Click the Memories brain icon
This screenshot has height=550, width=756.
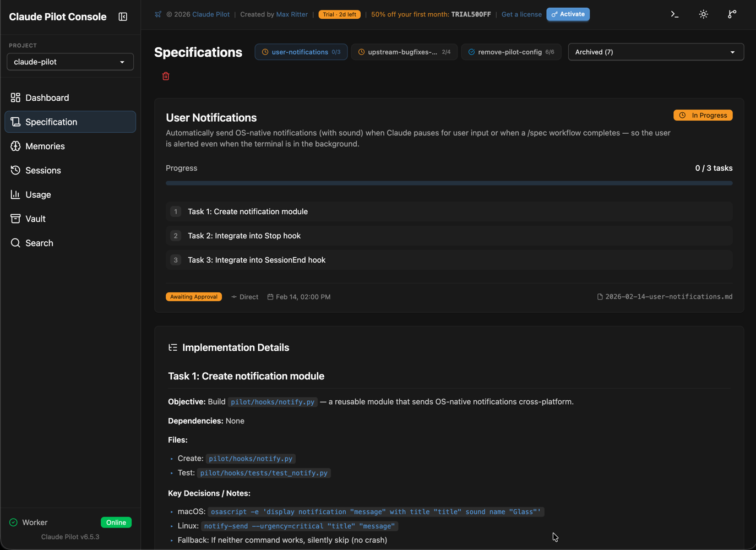coord(15,146)
